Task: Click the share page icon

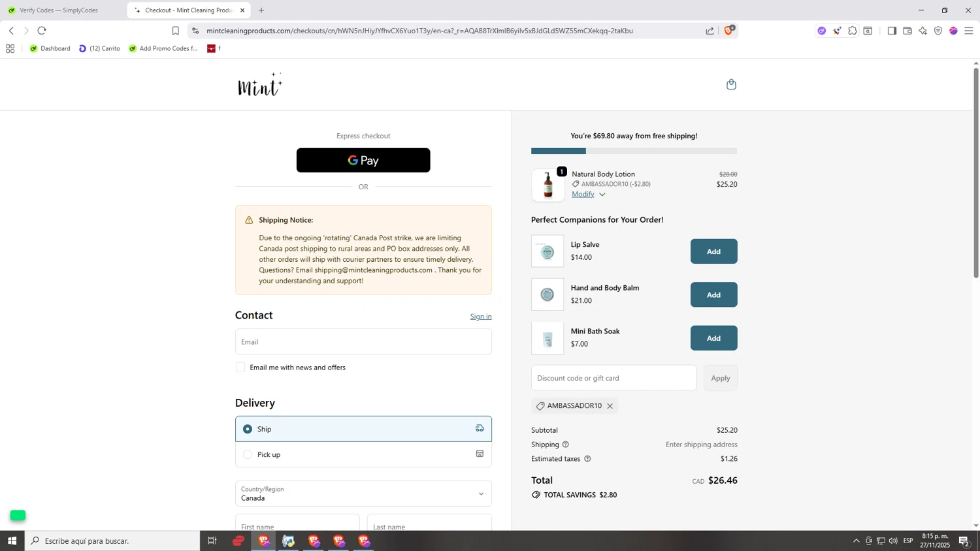Action: (710, 31)
